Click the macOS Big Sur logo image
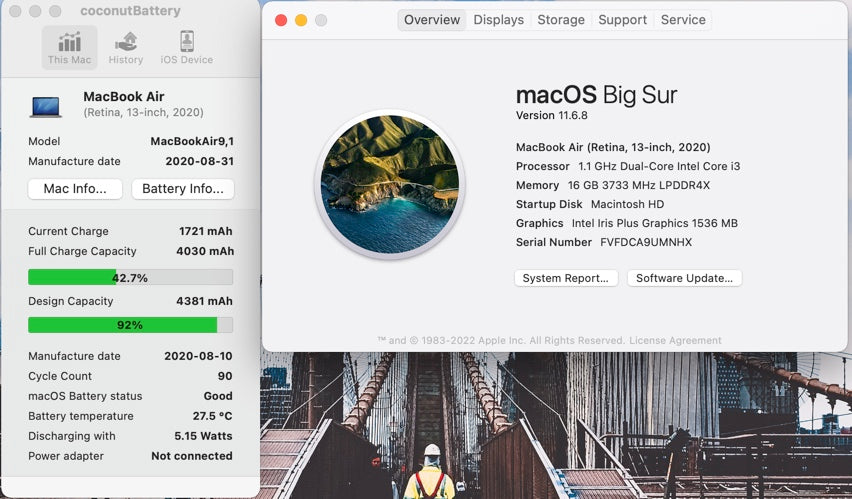 (390, 185)
